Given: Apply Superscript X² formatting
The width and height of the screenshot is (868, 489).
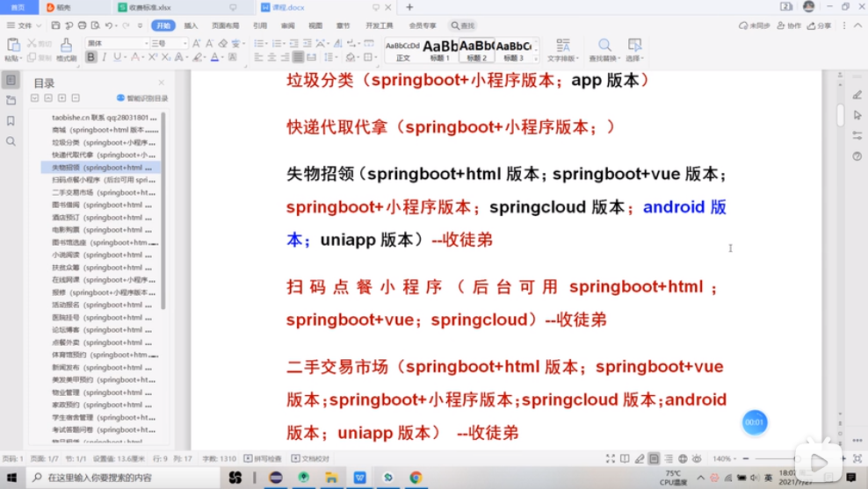Looking at the screenshot, I should (153, 57).
